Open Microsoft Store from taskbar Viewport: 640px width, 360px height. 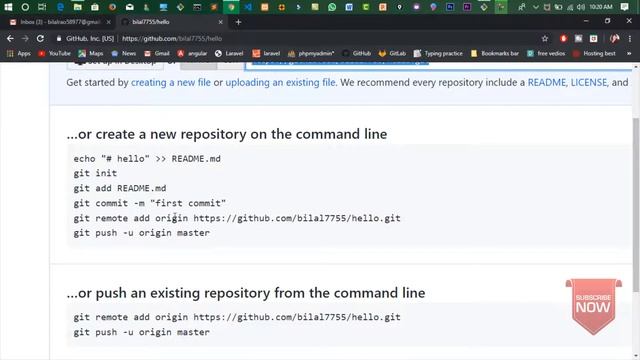[95, 7]
